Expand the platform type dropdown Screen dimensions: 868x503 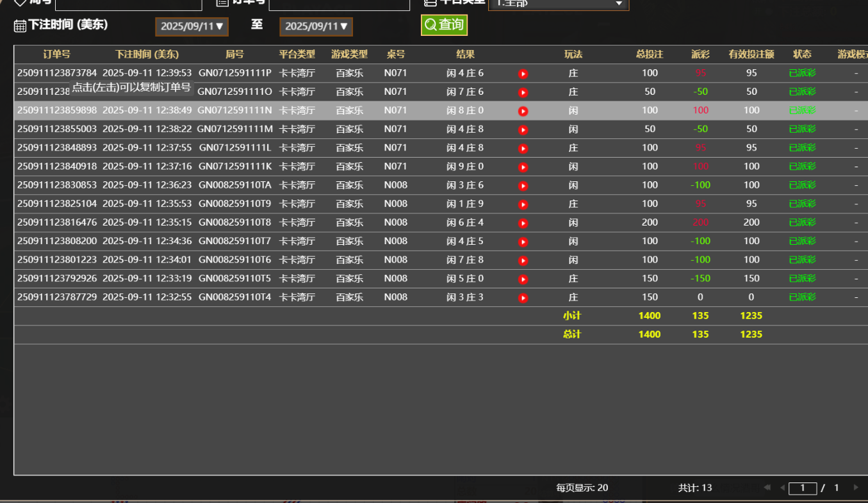tap(558, 4)
